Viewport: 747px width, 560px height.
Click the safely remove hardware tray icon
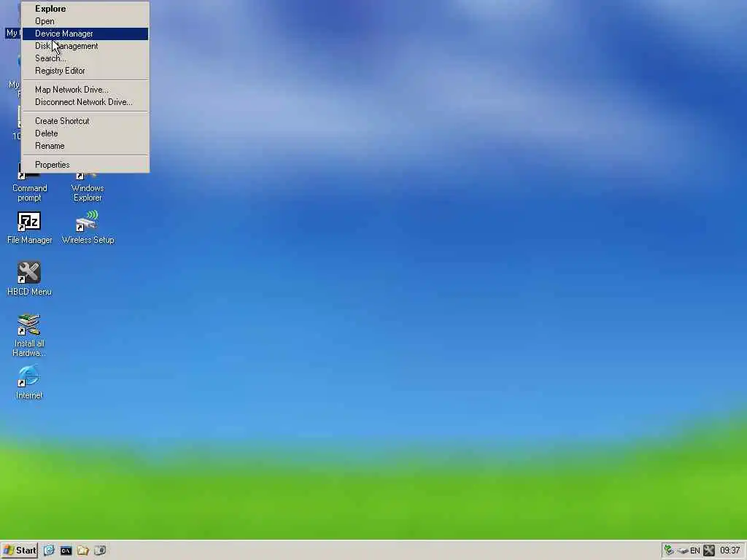coord(683,551)
